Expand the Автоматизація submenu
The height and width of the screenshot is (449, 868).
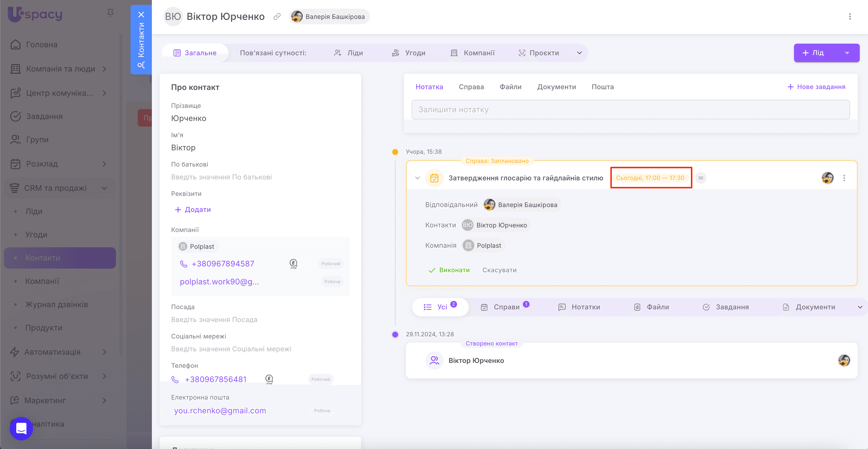click(x=105, y=352)
